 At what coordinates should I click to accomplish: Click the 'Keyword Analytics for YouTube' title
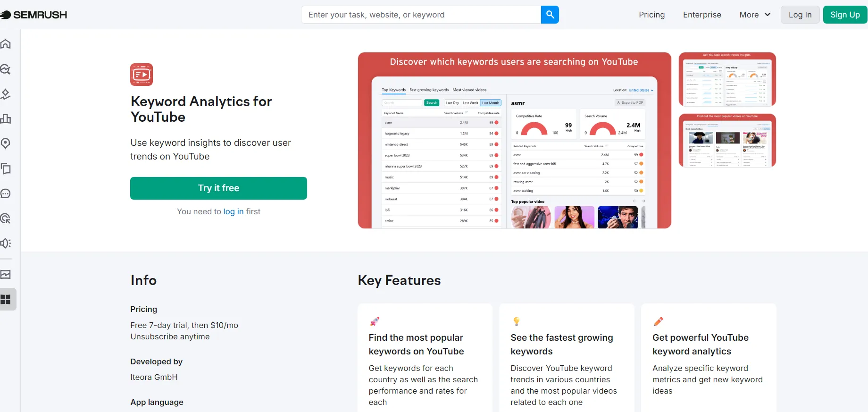[x=201, y=109]
